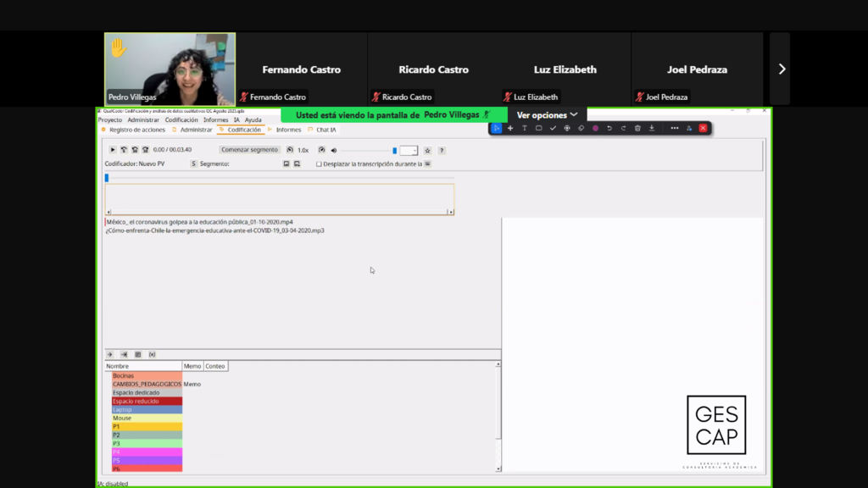The height and width of the screenshot is (488, 868).
Task: Toggle Desplazar la transcripción checkbox
Action: (319, 164)
